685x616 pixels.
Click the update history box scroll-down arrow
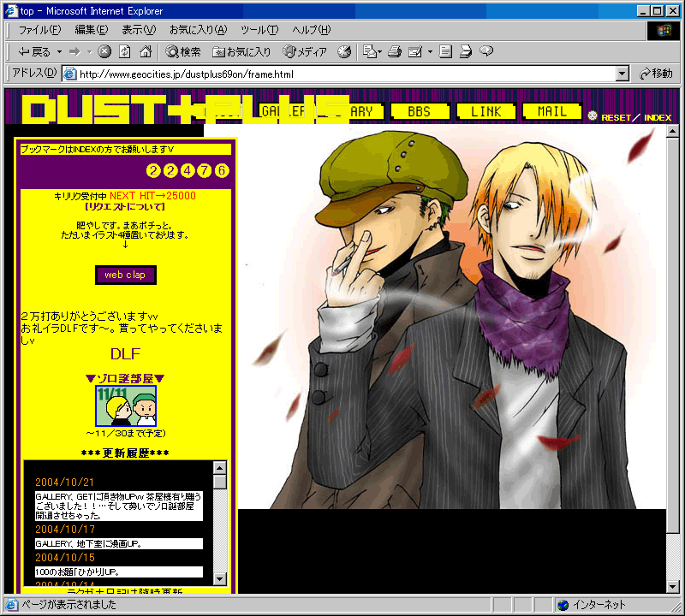click(220, 579)
